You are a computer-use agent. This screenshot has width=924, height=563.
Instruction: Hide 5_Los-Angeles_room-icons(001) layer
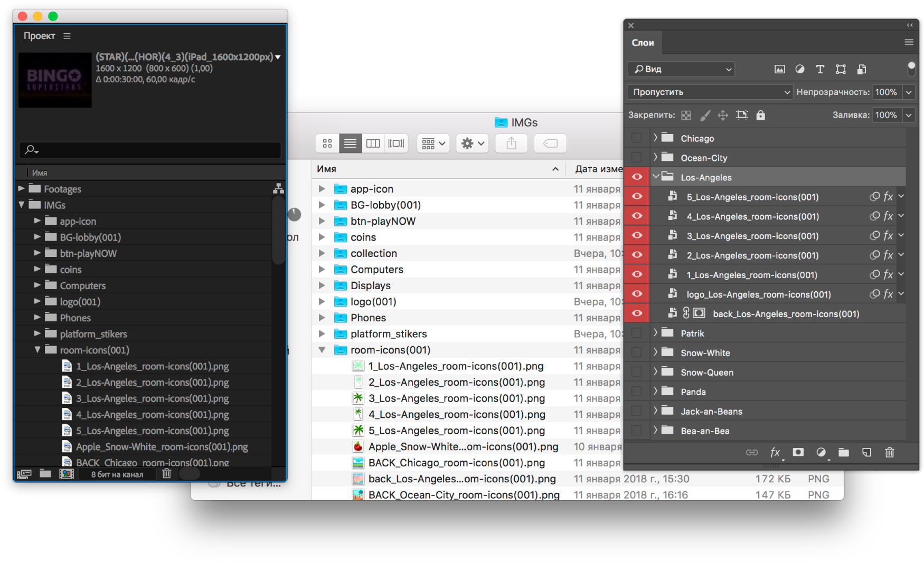click(x=637, y=197)
